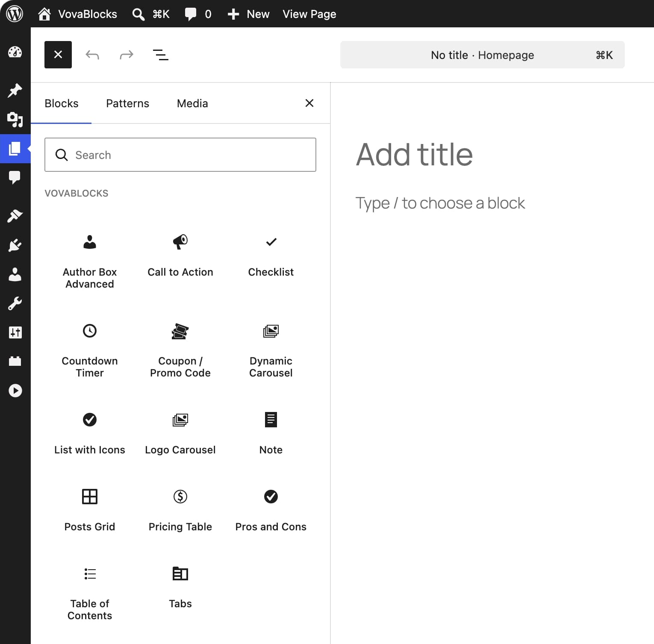The image size is (654, 644).
Task: Open the VovaBlocks site home link
Action: tap(77, 14)
